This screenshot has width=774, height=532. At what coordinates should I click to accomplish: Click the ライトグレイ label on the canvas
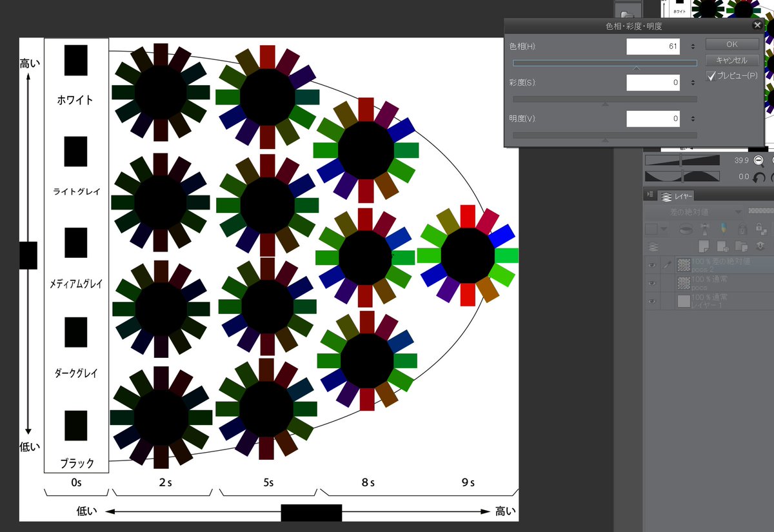tap(76, 192)
